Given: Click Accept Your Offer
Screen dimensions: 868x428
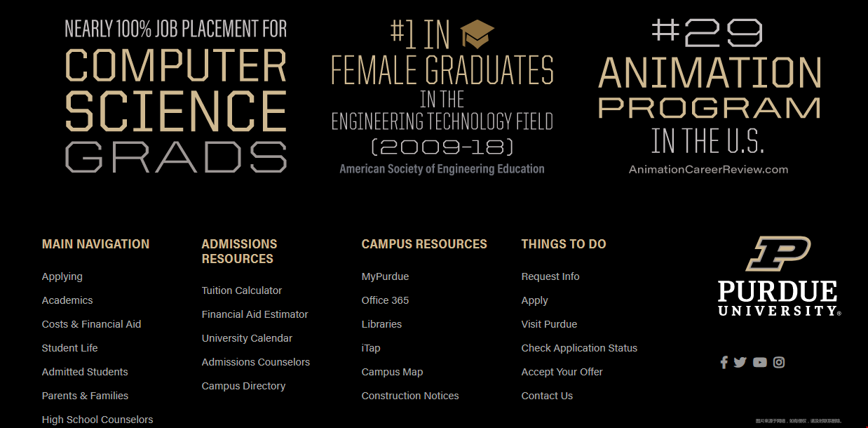Looking at the screenshot, I should coord(562,372).
